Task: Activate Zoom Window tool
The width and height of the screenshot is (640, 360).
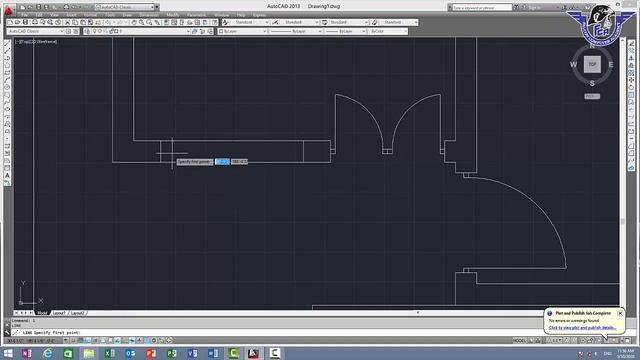Action: (x=149, y=22)
